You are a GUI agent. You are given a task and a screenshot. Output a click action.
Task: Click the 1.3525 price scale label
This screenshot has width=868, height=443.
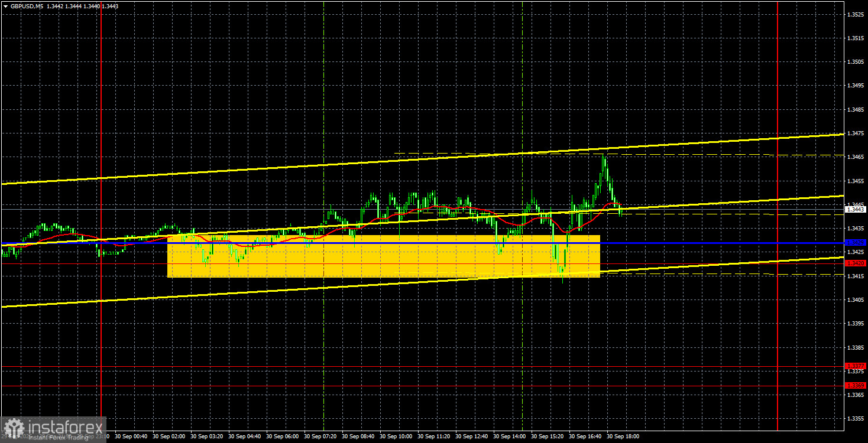coord(855,14)
